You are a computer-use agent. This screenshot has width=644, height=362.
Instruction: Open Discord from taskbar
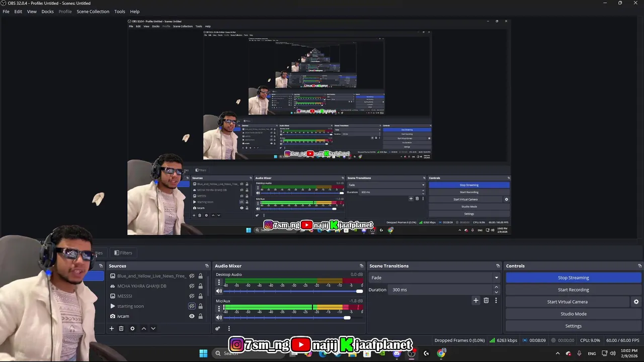(396, 353)
